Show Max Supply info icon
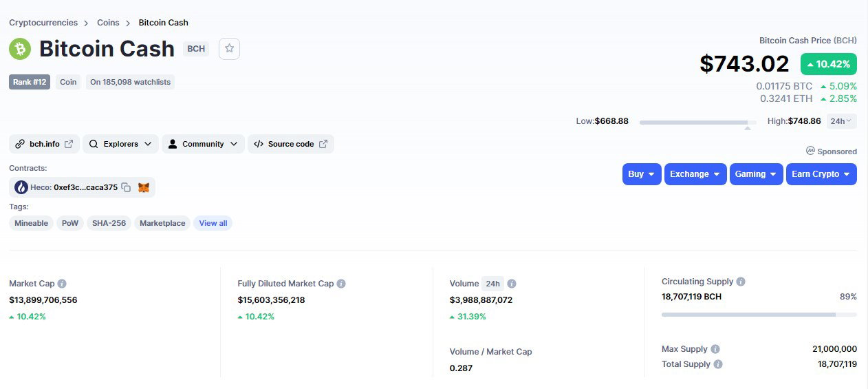This screenshot has height=389, width=868. (x=715, y=349)
